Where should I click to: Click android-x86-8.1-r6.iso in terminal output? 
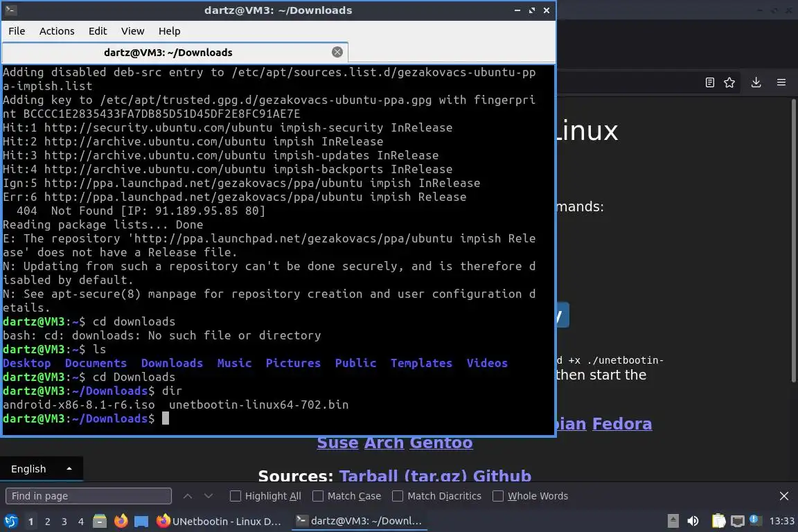click(x=79, y=405)
